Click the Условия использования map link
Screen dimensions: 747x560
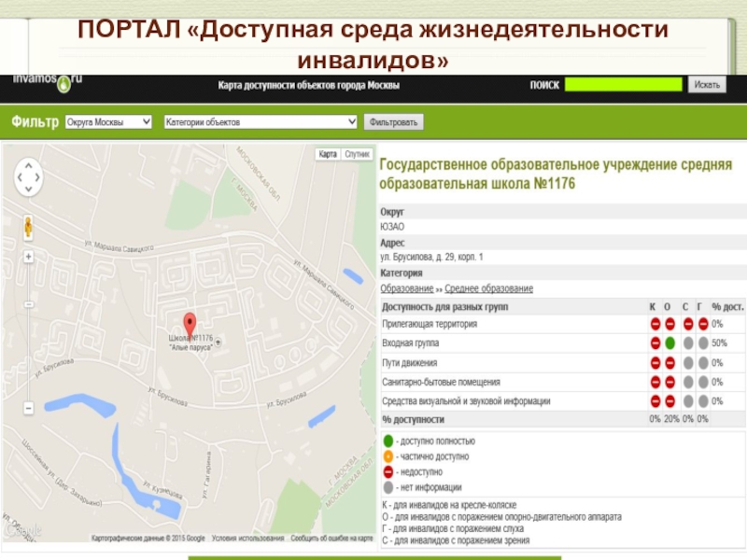tap(247, 539)
